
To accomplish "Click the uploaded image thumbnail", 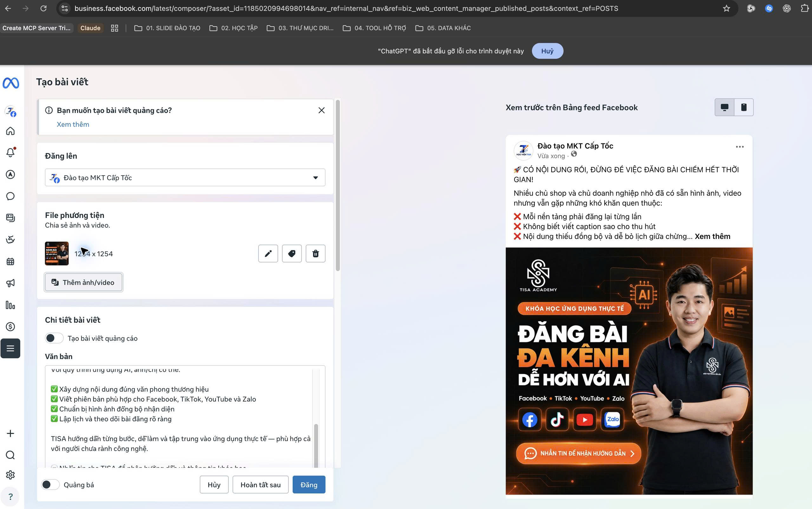I will pos(57,254).
